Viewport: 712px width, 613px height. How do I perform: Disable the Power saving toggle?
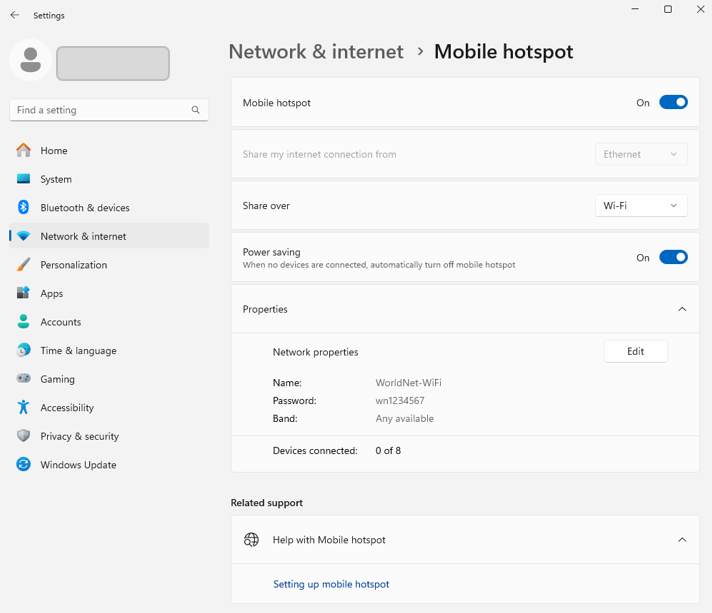pyautogui.click(x=673, y=257)
